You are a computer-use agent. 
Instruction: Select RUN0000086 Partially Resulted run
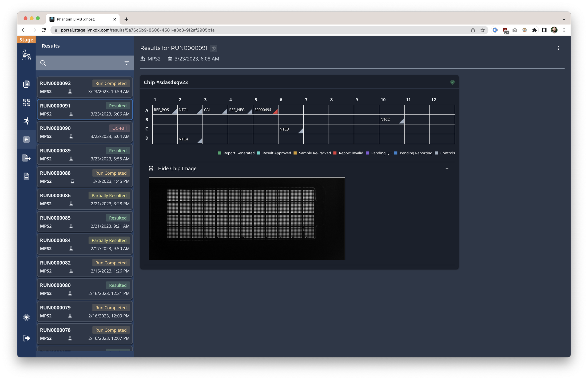click(85, 199)
